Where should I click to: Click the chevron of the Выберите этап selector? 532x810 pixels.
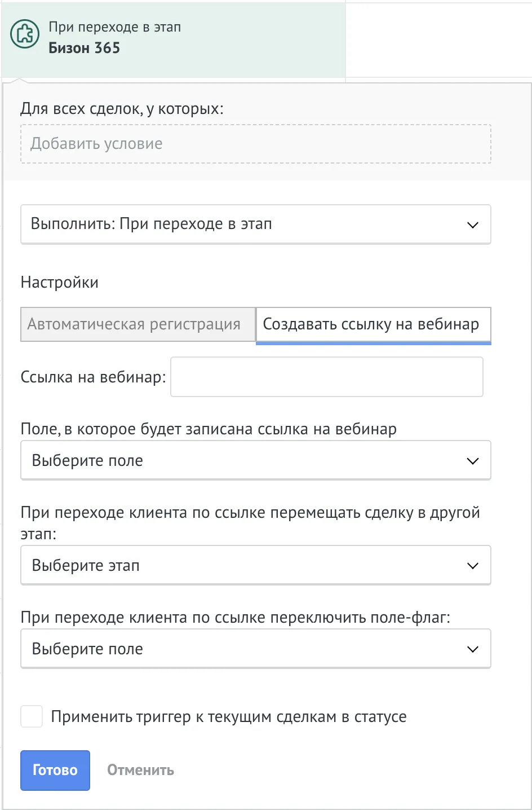tap(472, 566)
